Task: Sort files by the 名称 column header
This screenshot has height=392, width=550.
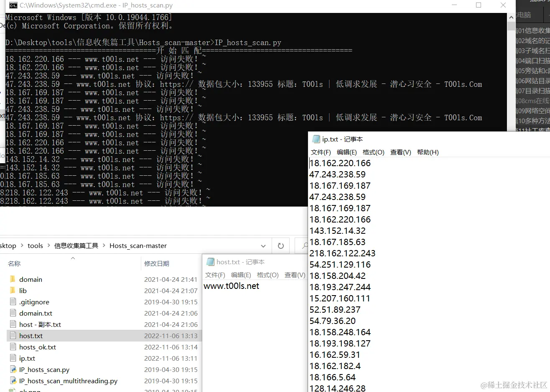Action: coord(14,263)
